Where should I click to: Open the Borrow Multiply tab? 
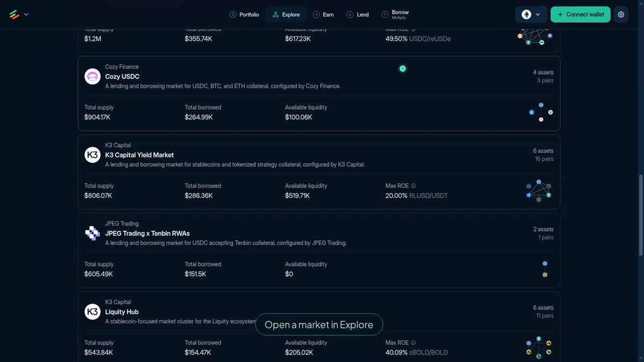[x=396, y=14]
